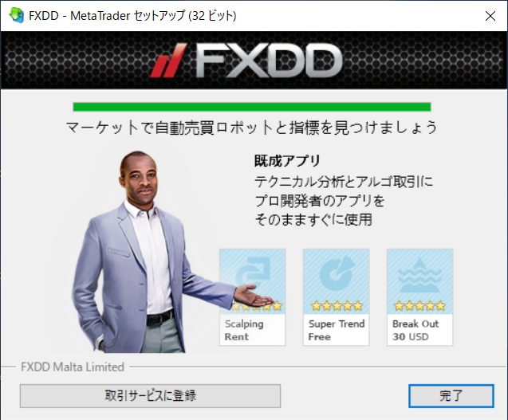Click the Free price label
508x420 pixels.
tap(320, 337)
